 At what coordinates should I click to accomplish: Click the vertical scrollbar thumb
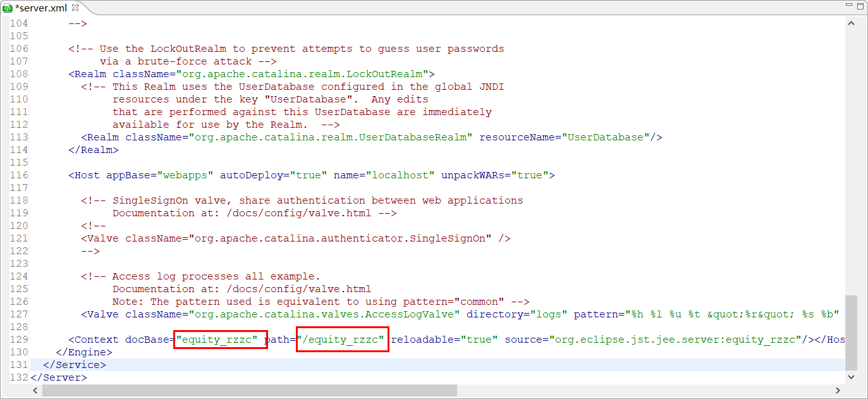[x=851, y=332]
